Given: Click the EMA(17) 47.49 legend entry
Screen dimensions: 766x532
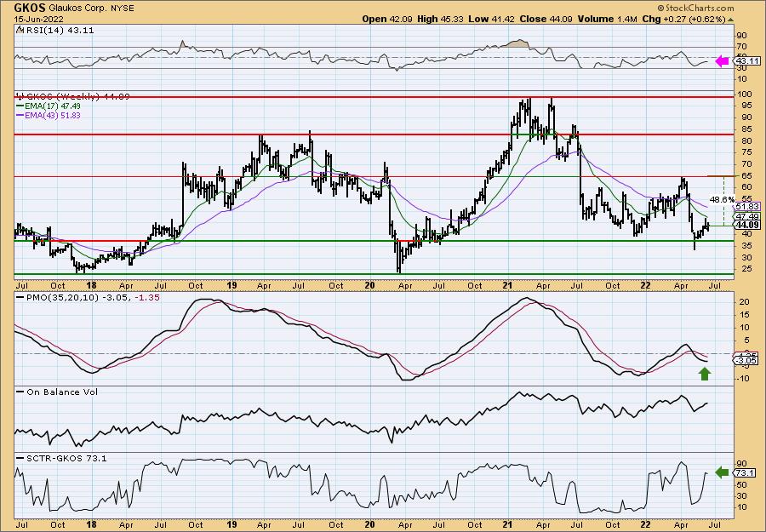Looking at the screenshot, I should [x=49, y=106].
